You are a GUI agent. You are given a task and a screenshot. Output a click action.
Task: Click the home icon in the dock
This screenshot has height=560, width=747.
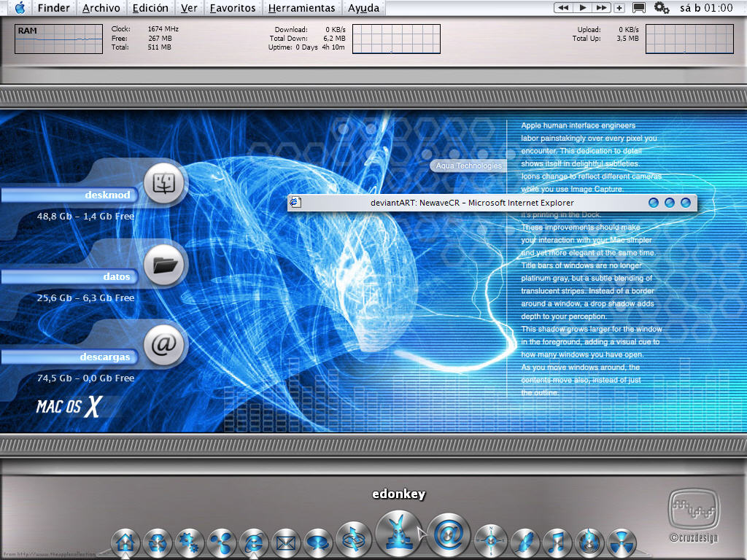point(125,542)
